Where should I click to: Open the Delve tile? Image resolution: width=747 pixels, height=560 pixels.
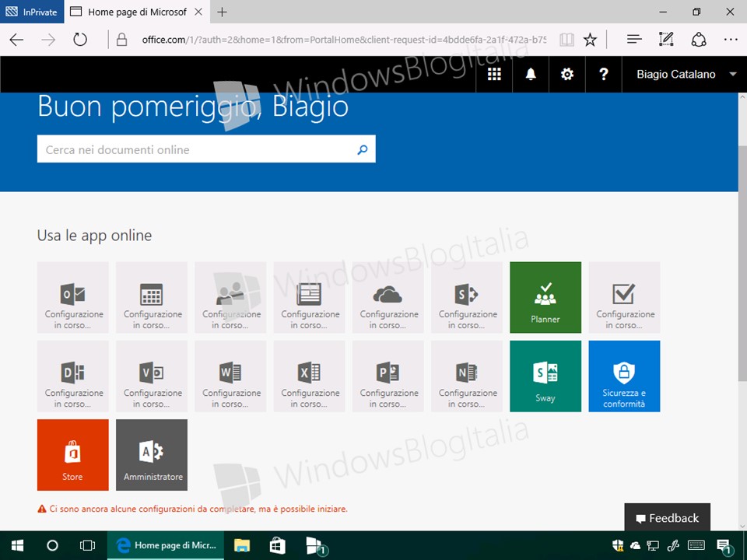(73, 376)
